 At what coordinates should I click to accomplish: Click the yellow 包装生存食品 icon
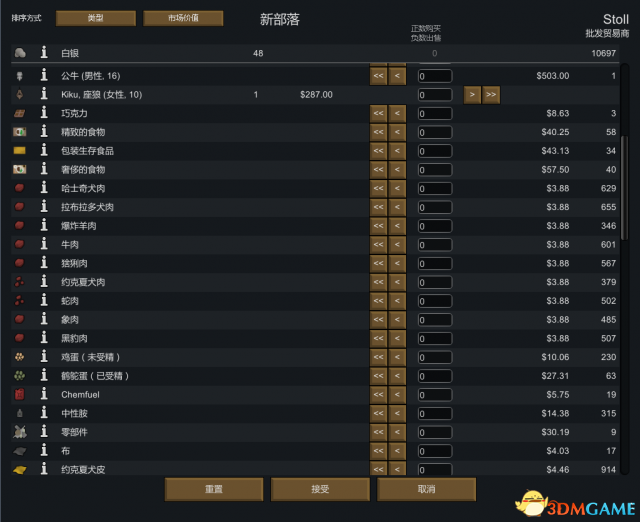[20, 151]
